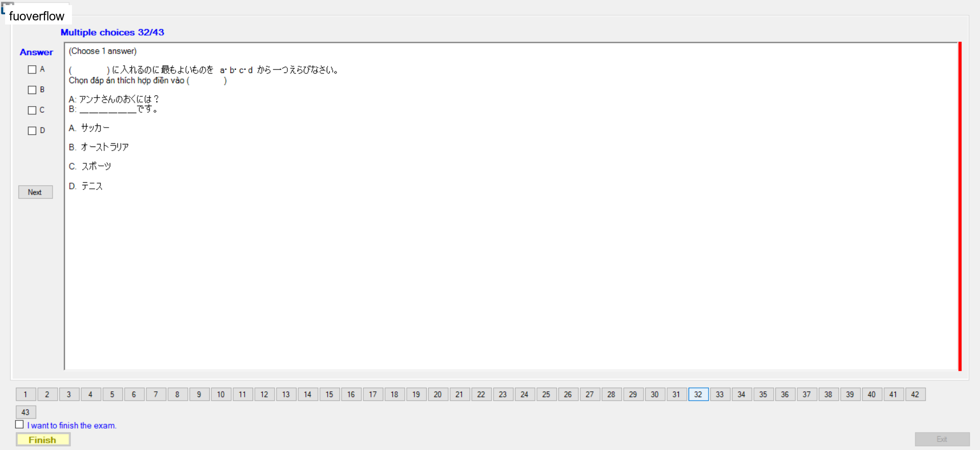Go to question 13

click(286, 394)
